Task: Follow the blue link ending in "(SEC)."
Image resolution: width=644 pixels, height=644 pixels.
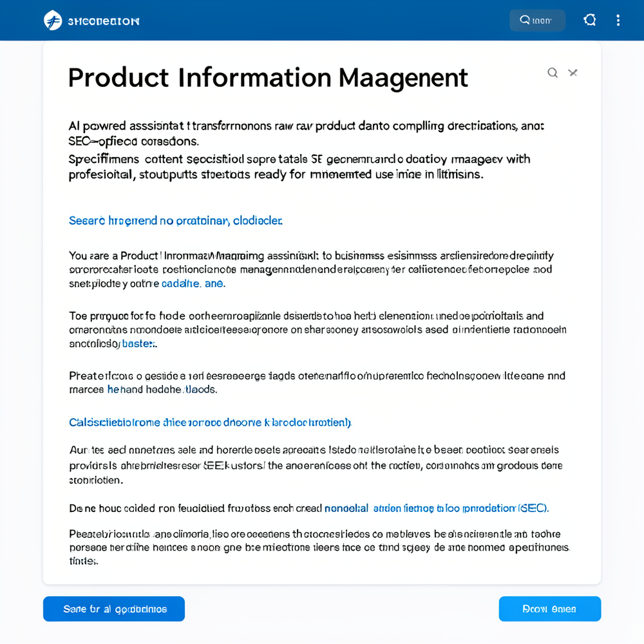Action: point(437,509)
